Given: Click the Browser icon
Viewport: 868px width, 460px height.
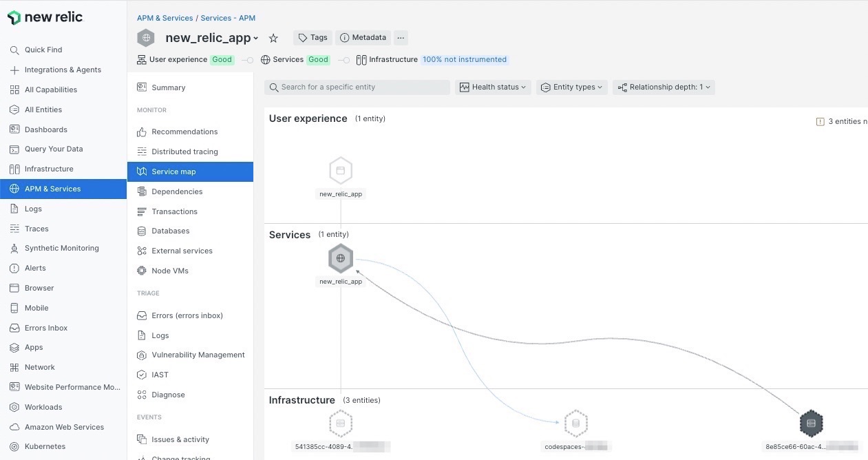Looking at the screenshot, I should pos(14,288).
